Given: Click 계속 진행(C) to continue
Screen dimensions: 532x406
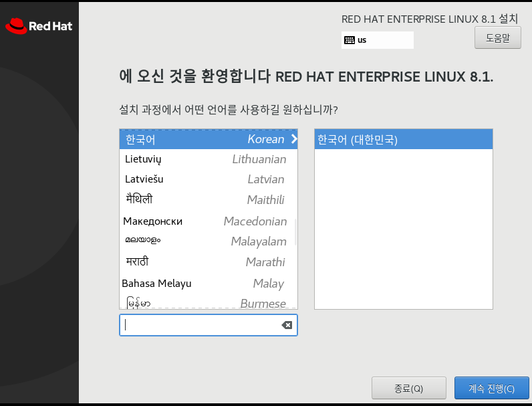Looking at the screenshot, I should (x=491, y=388).
